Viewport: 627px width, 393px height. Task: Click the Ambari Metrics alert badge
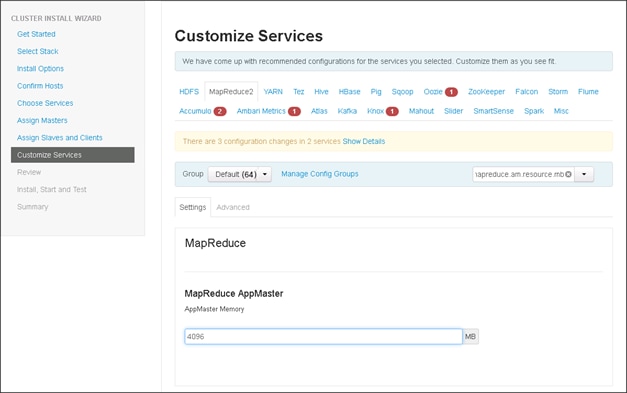coord(294,111)
